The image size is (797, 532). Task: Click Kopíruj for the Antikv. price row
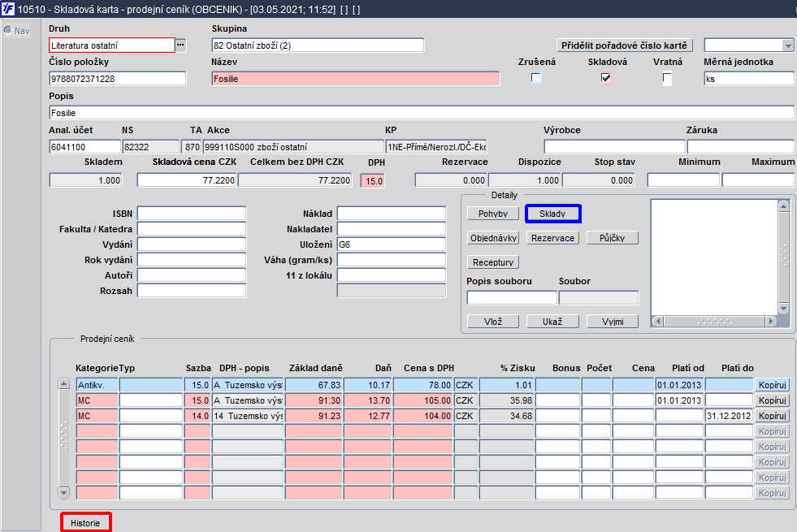click(773, 385)
